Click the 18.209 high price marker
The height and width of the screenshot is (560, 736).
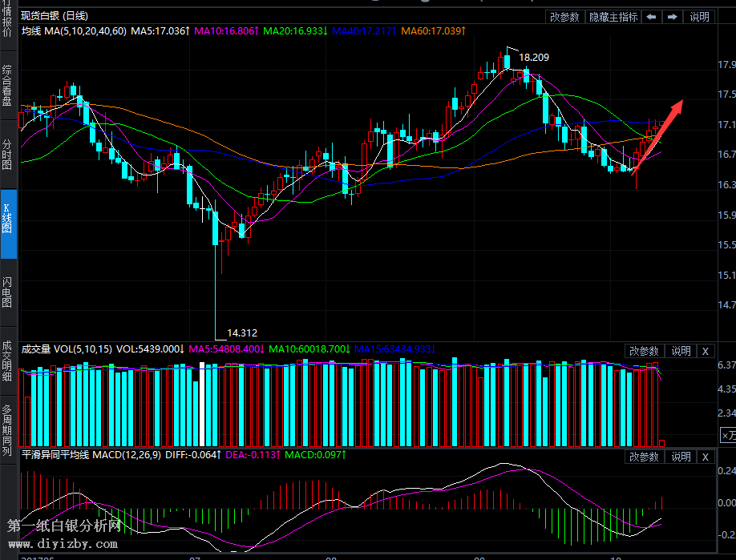[534, 58]
